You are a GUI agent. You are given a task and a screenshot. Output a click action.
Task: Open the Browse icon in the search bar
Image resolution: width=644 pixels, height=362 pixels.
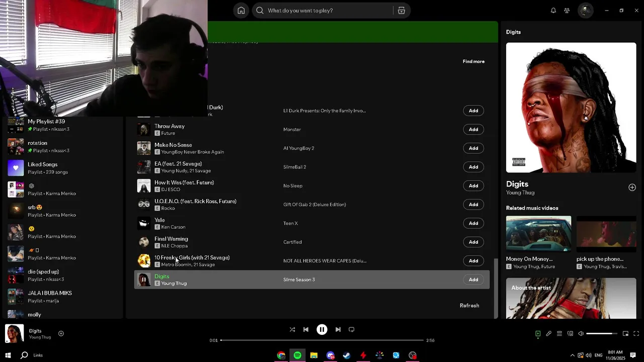tap(401, 11)
